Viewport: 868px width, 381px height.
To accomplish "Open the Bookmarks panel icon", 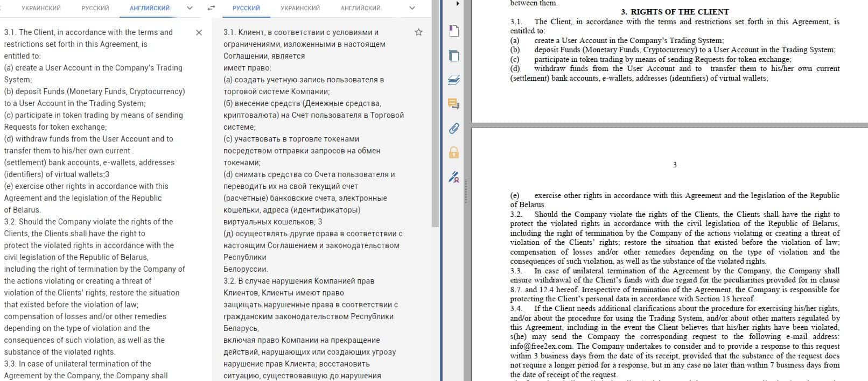I will point(454,31).
